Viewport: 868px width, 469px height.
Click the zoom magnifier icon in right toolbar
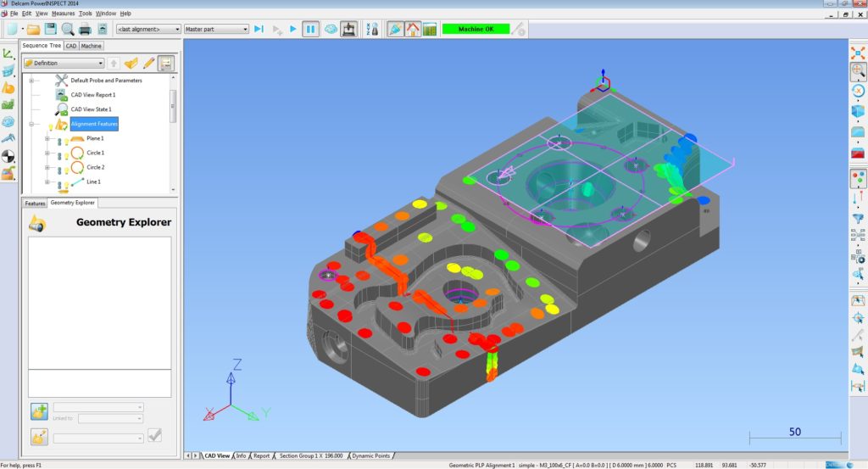pyautogui.click(x=858, y=70)
